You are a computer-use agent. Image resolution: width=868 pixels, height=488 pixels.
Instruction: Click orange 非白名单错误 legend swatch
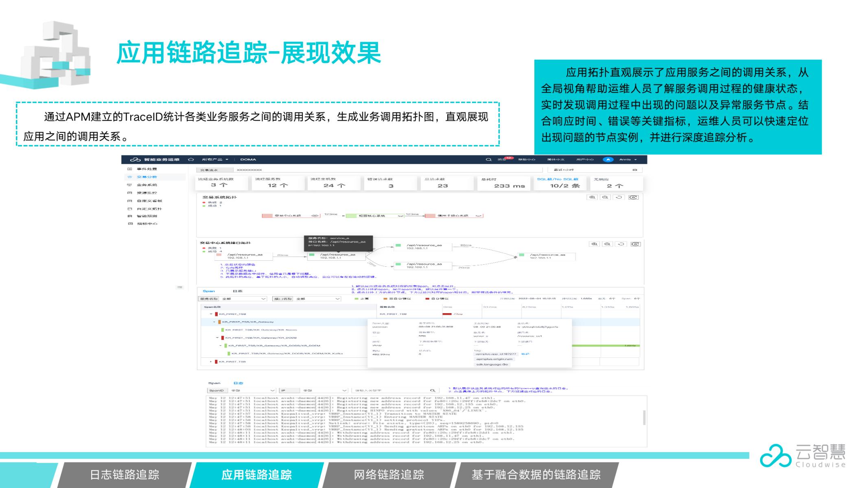pos(385,299)
